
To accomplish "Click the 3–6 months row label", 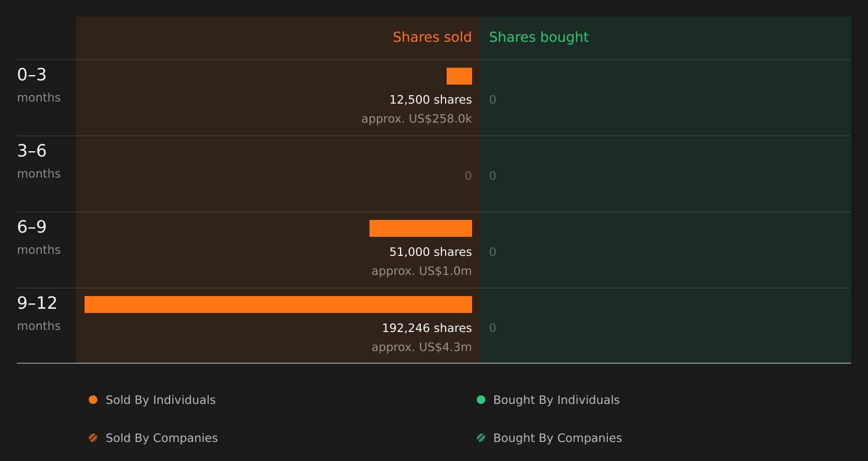I will point(39,161).
